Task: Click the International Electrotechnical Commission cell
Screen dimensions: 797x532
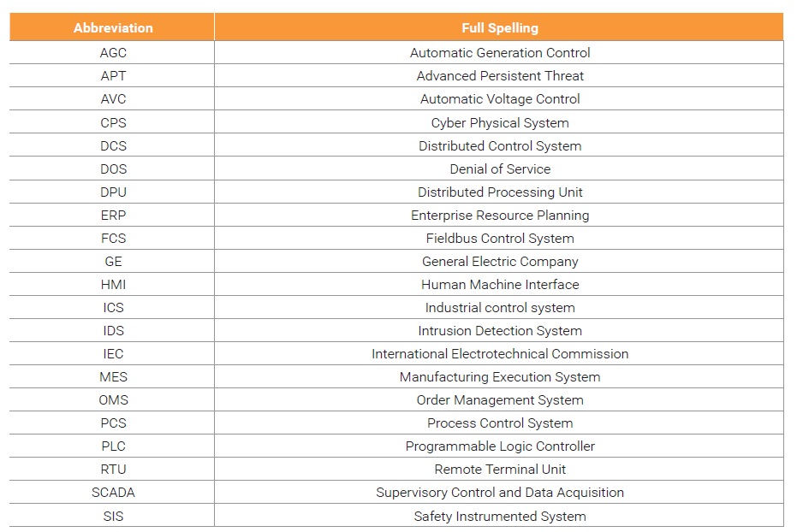Action: tap(500, 354)
